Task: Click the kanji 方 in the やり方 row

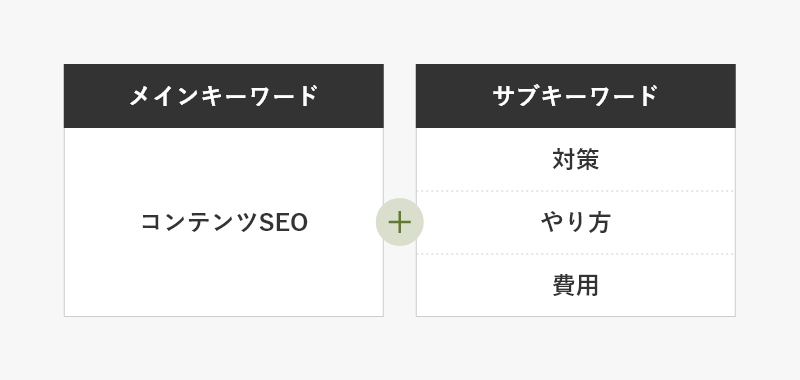Action: (599, 223)
